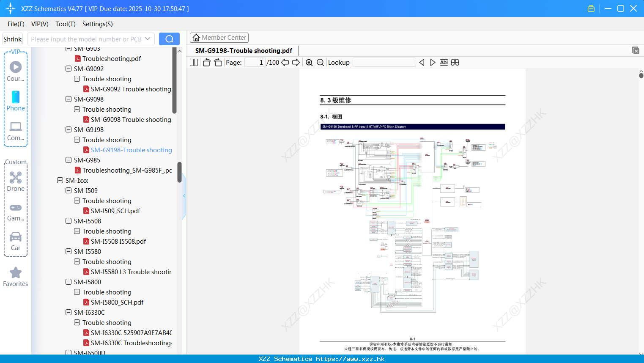
Task: Open the Game console category
Action: tap(16, 212)
